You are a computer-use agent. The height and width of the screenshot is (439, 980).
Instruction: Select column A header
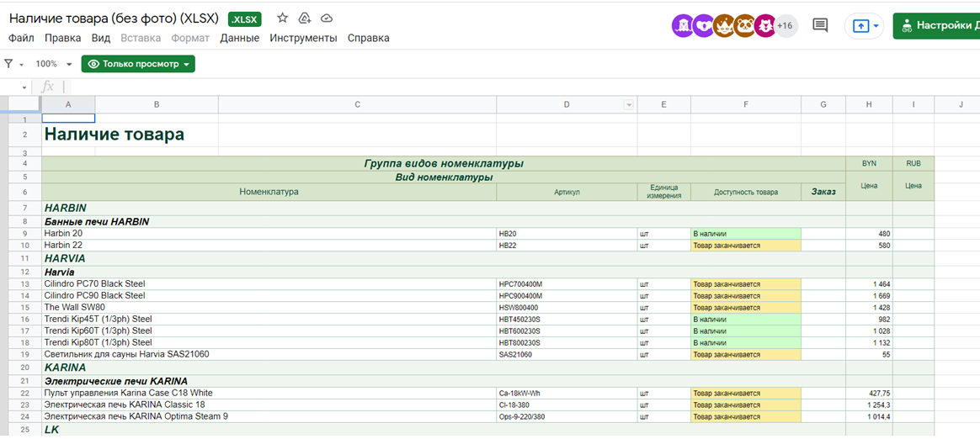coord(68,105)
